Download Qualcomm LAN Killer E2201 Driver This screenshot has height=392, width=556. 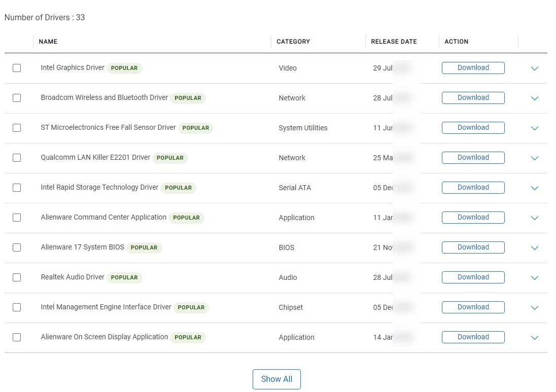473,158
